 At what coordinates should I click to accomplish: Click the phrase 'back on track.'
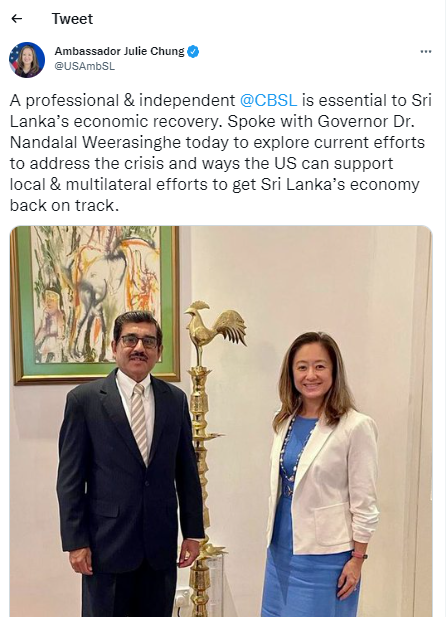pyautogui.click(x=64, y=205)
